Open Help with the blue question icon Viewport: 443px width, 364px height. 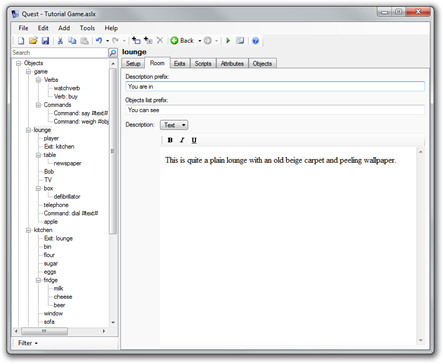tap(255, 41)
